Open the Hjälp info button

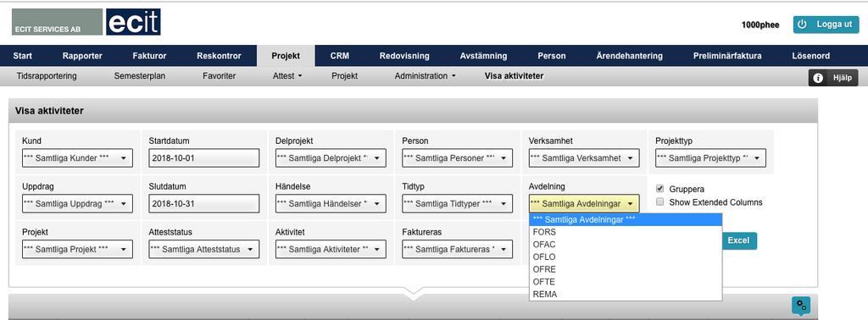point(833,78)
